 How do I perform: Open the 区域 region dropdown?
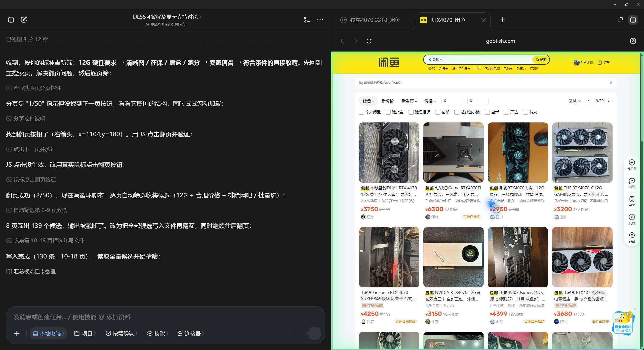pos(574,101)
